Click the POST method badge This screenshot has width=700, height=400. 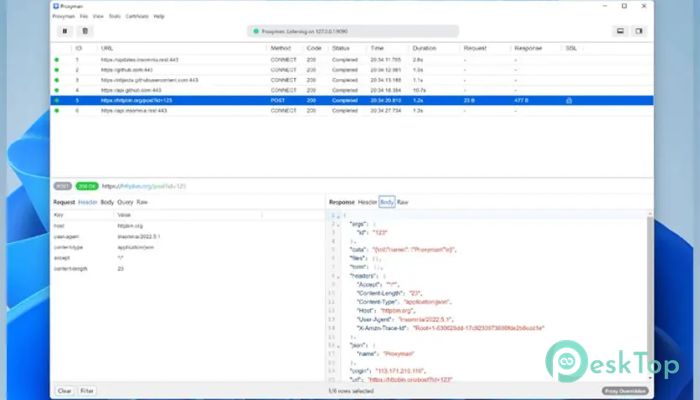point(62,186)
